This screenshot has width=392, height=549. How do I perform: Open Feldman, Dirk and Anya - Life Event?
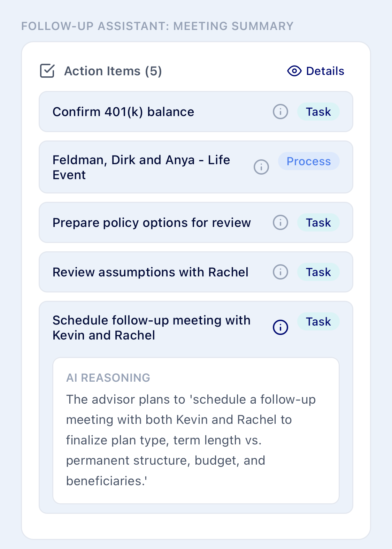(x=196, y=167)
